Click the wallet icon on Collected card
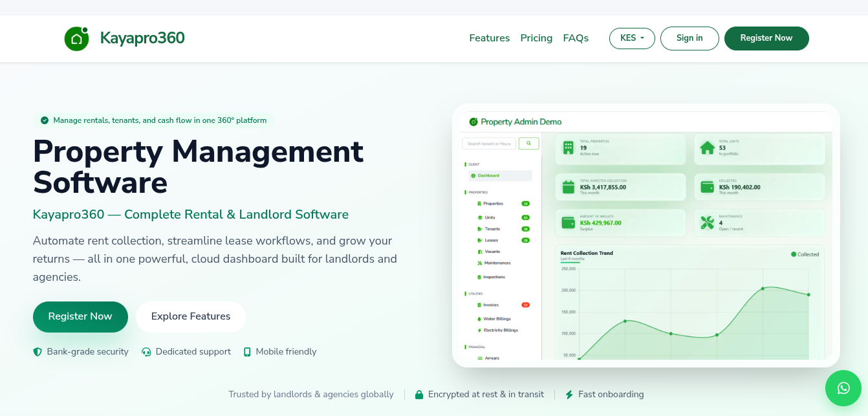Viewport: 868px width, 416px height. coord(708,187)
